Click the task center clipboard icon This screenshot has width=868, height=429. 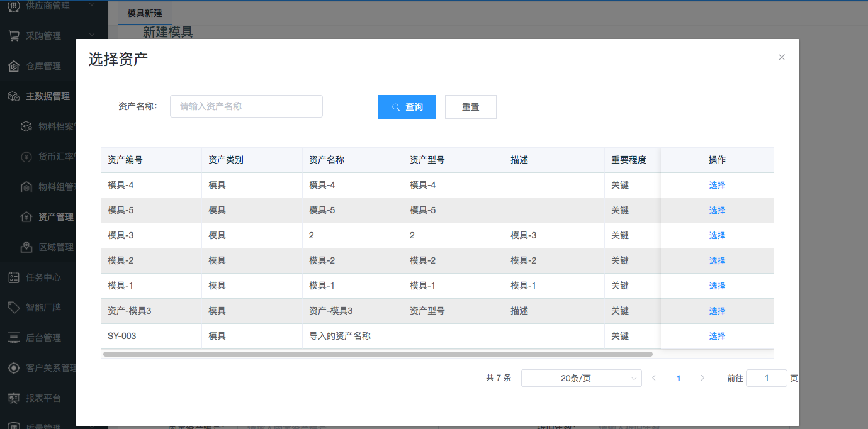[13, 277]
